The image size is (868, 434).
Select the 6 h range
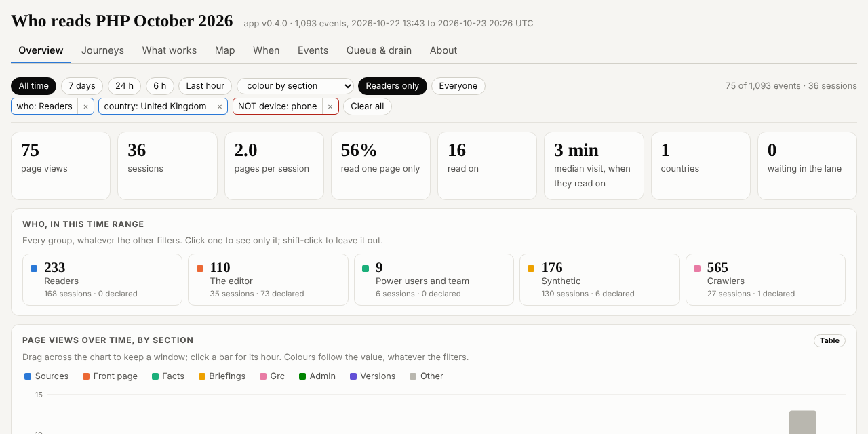click(160, 86)
